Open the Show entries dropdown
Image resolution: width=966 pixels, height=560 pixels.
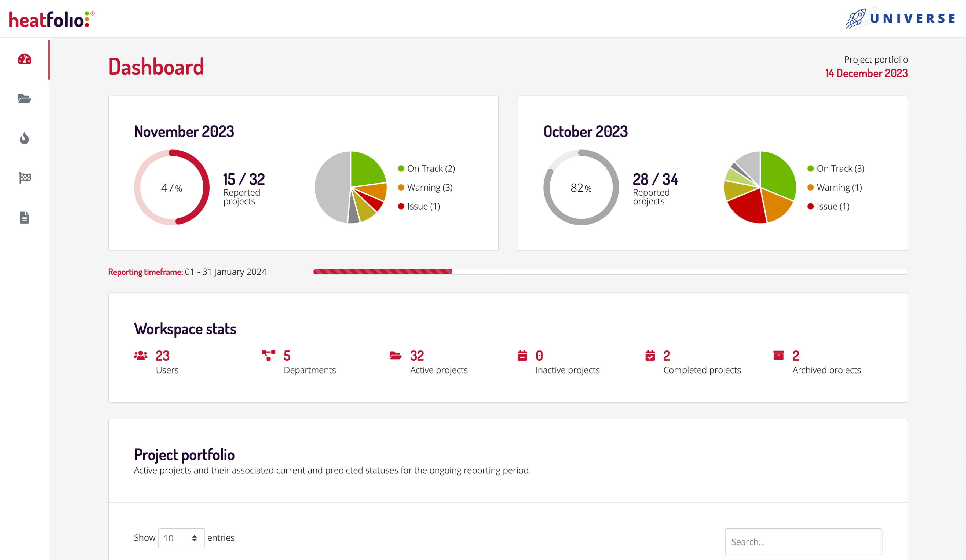pyautogui.click(x=181, y=538)
